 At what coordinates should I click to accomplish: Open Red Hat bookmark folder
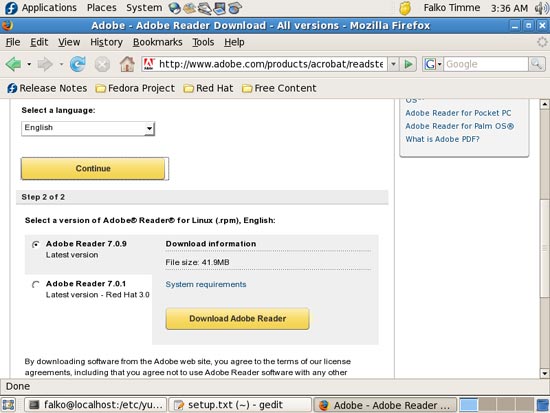click(208, 88)
